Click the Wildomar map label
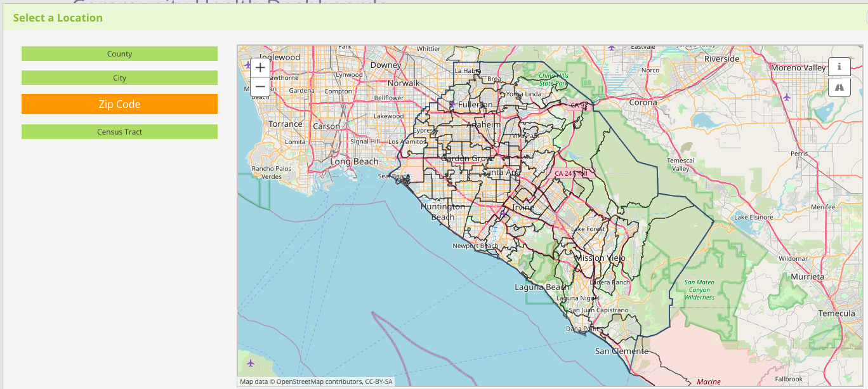The width and height of the screenshot is (868, 389). 793,259
